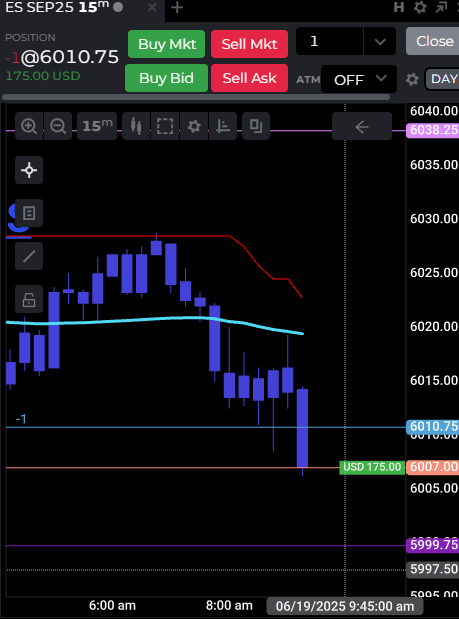Open the candlestick chart type icon
Screen dimensions: 459x619
pyautogui.click(x=136, y=126)
